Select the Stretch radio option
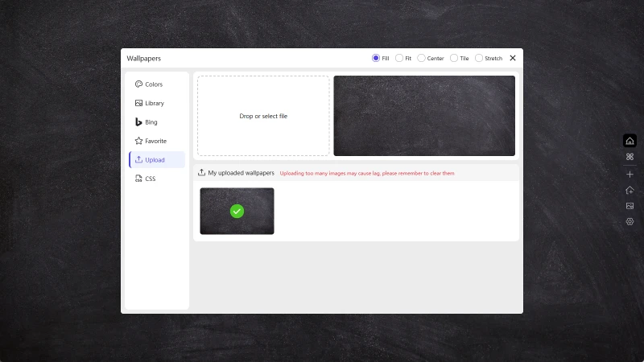The width and height of the screenshot is (644, 362). (x=489, y=58)
